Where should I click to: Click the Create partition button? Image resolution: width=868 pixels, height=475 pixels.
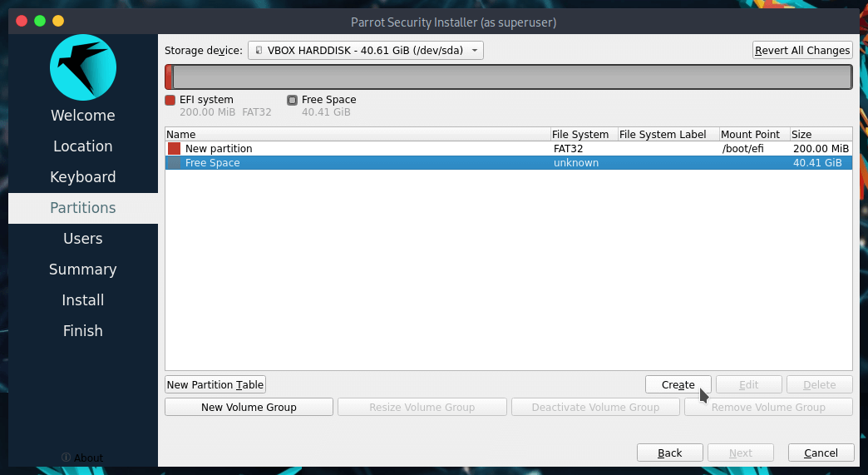tap(678, 384)
